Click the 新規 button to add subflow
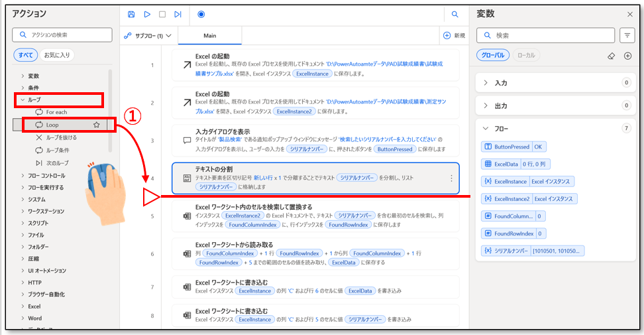 (x=453, y=35)
